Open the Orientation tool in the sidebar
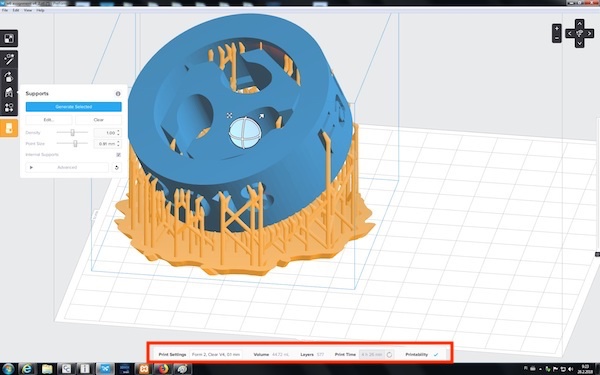Image resolution: width=600 pixels, height=375 pixels. pyautogui.click(x=9, y=77)
